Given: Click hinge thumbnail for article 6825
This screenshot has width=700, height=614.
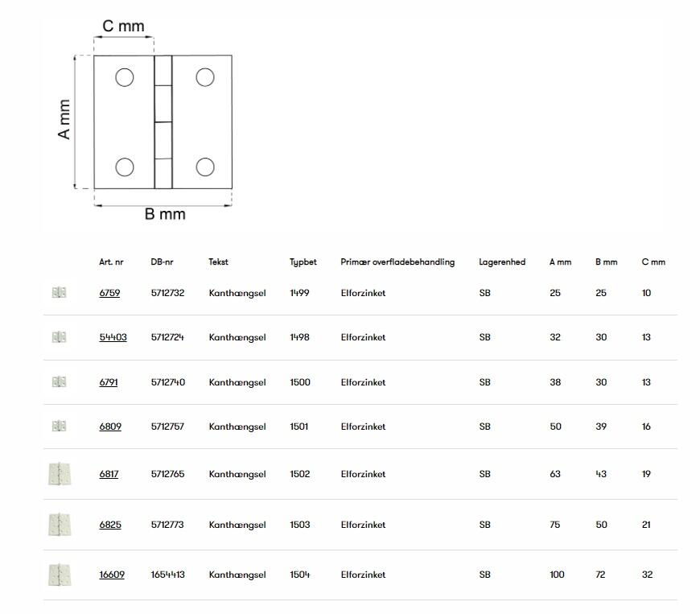Looking at the screenshot, I should coord(59,525).
